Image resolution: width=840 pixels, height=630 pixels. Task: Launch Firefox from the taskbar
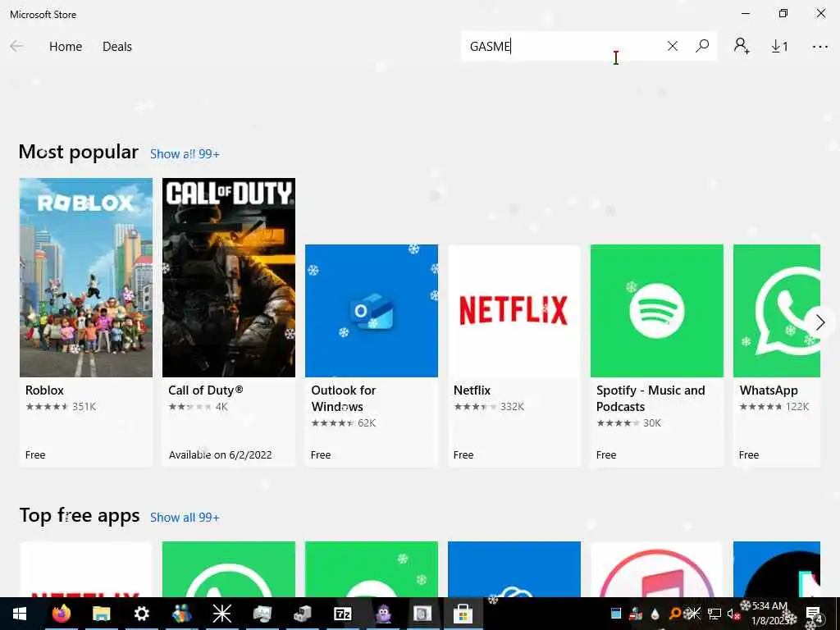(61, 614)
